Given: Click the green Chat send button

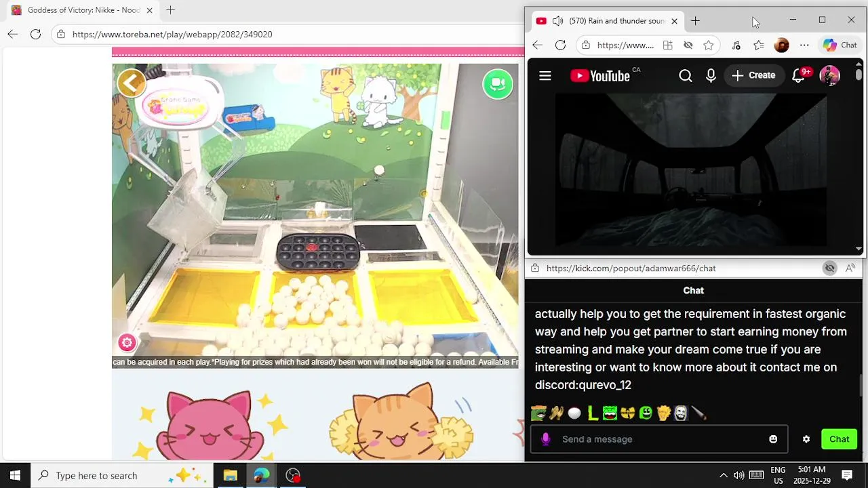Looking at the screenshot, I should point(839,439).
